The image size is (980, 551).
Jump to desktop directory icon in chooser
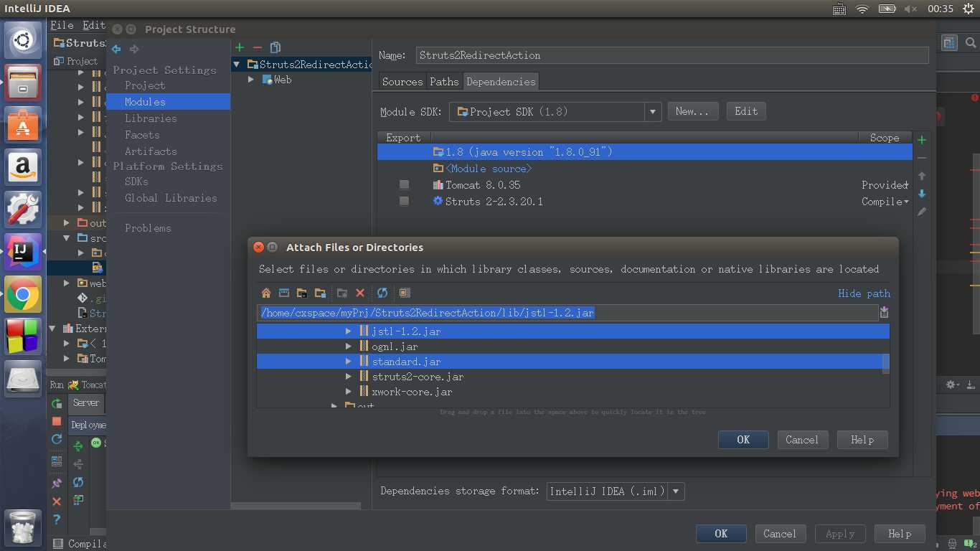[x=284, y=293]
